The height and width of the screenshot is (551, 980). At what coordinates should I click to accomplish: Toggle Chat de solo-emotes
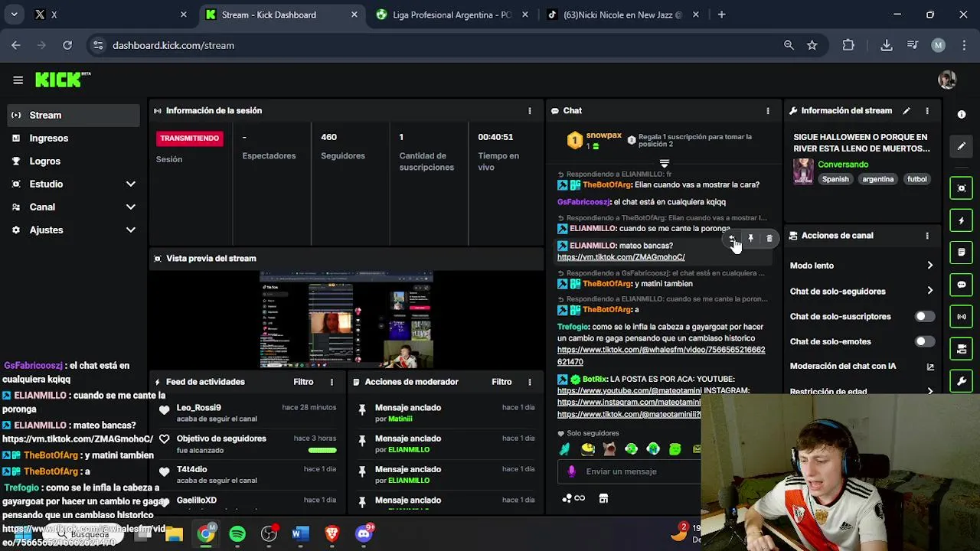(x=925, y=341)
